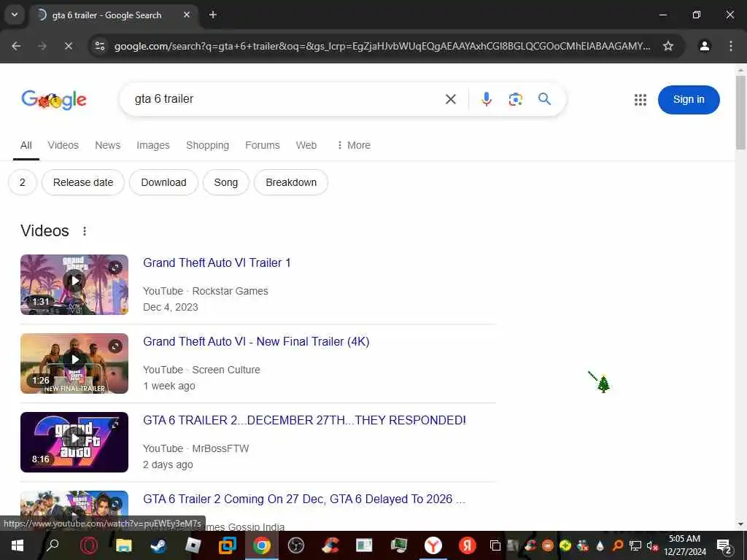Go back to the previous page
The width and height of the screenshot is (747, 560).
coord(16,46)
